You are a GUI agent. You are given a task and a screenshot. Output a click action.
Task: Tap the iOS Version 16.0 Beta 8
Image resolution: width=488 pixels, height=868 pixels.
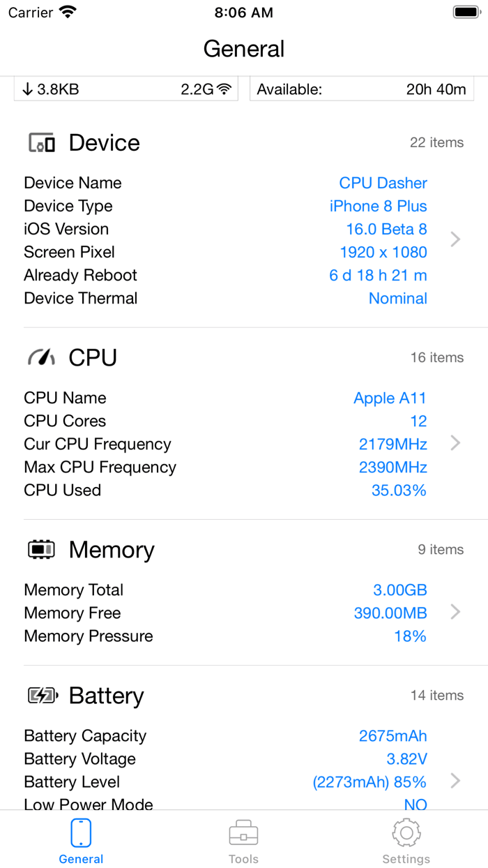tap(388, 229)
